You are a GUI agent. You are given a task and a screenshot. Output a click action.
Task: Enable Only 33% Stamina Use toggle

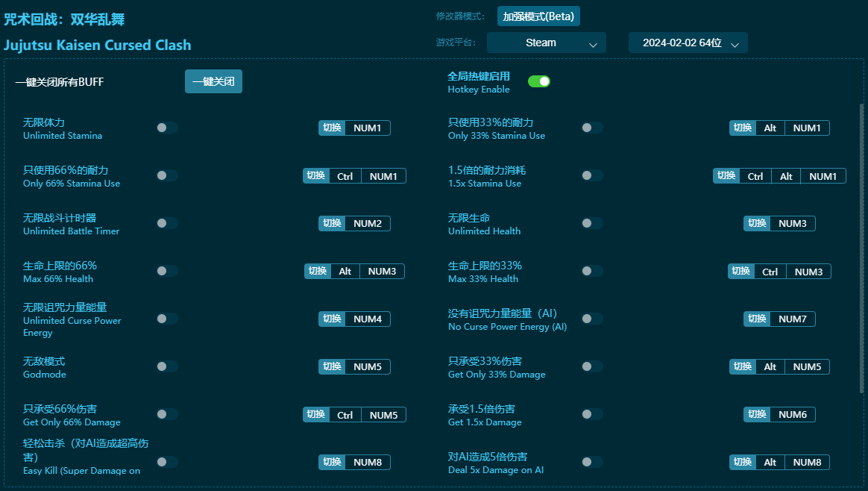pos(592,128)
